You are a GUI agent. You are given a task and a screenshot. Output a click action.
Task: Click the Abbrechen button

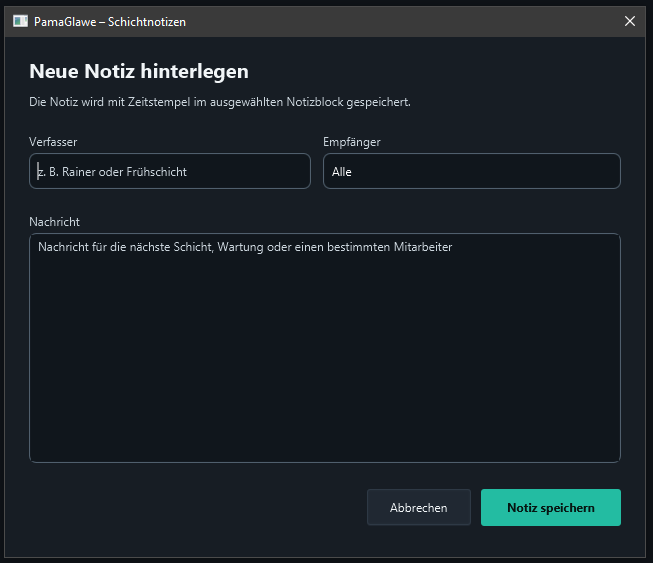click(419, 507)
